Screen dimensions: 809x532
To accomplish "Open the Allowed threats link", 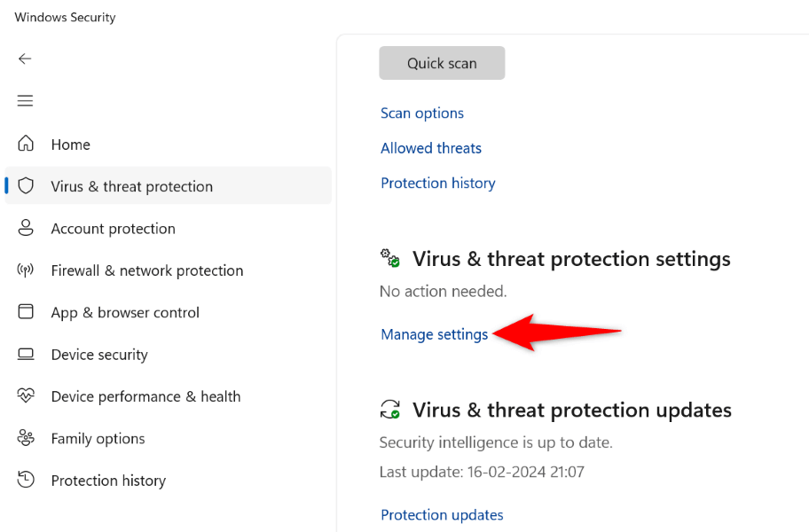I will [431, 148].
